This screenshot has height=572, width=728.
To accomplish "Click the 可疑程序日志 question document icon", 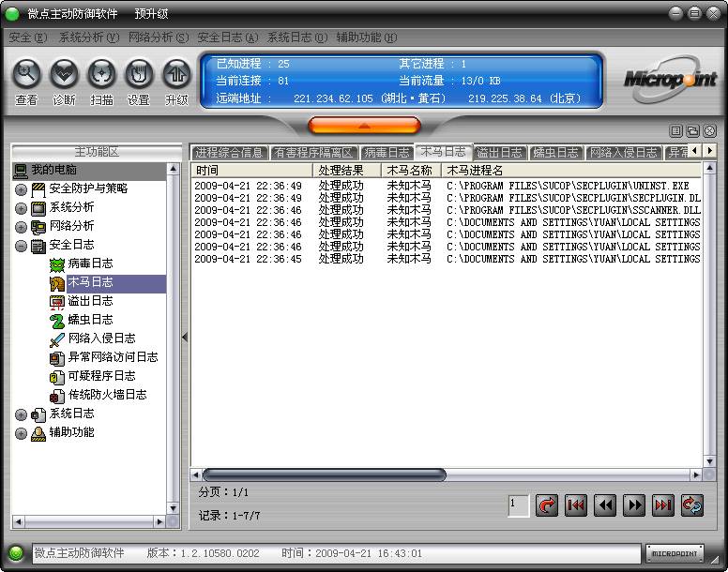I will (x=56, y=377).
